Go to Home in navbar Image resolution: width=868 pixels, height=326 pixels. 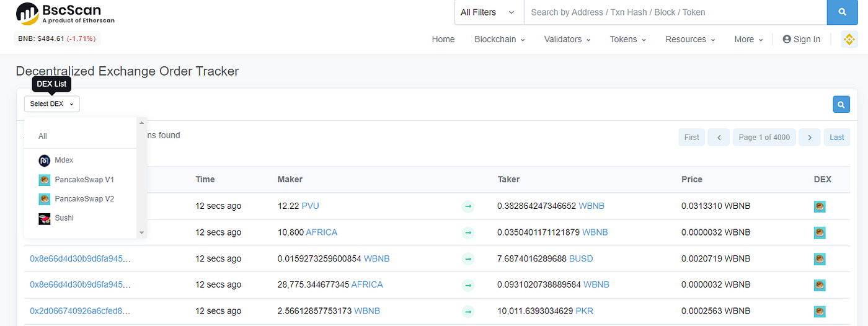[x=443, y=39]
